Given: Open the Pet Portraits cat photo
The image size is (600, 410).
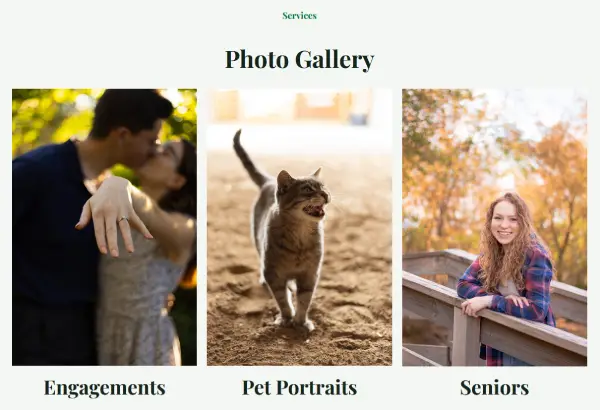Looking at the screenshot, I should [x=299, y=227].
